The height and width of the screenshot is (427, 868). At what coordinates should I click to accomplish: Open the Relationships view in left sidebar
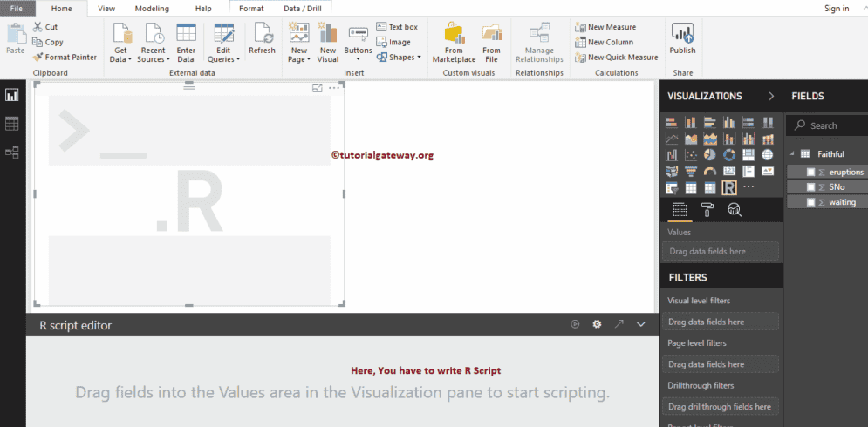click(11, 152)
